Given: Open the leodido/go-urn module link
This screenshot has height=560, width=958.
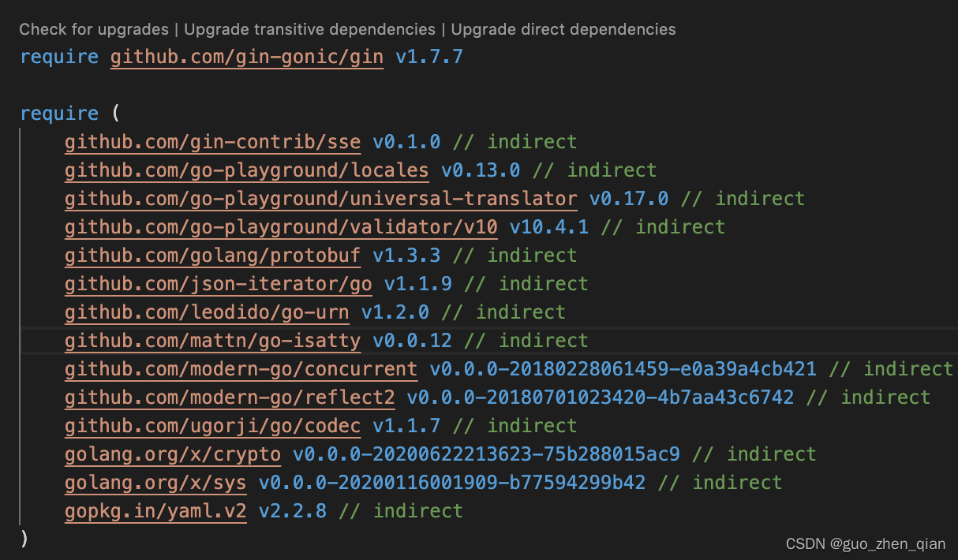Looking at the screenshot, I should tap(205, 312).
